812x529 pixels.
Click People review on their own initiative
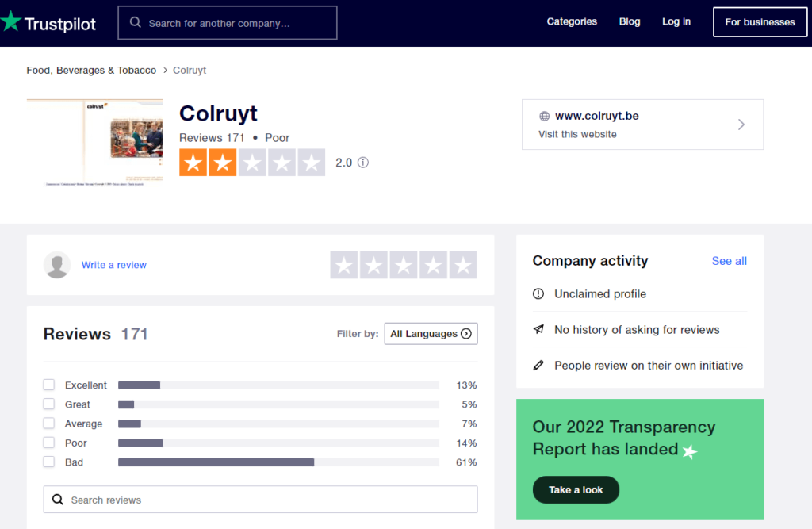pyautogui.click(x=649, y=366)
